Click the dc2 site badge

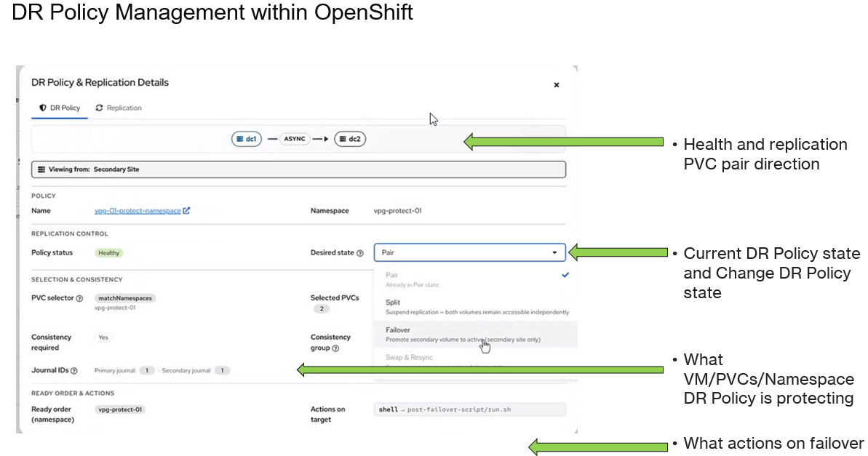350,139
